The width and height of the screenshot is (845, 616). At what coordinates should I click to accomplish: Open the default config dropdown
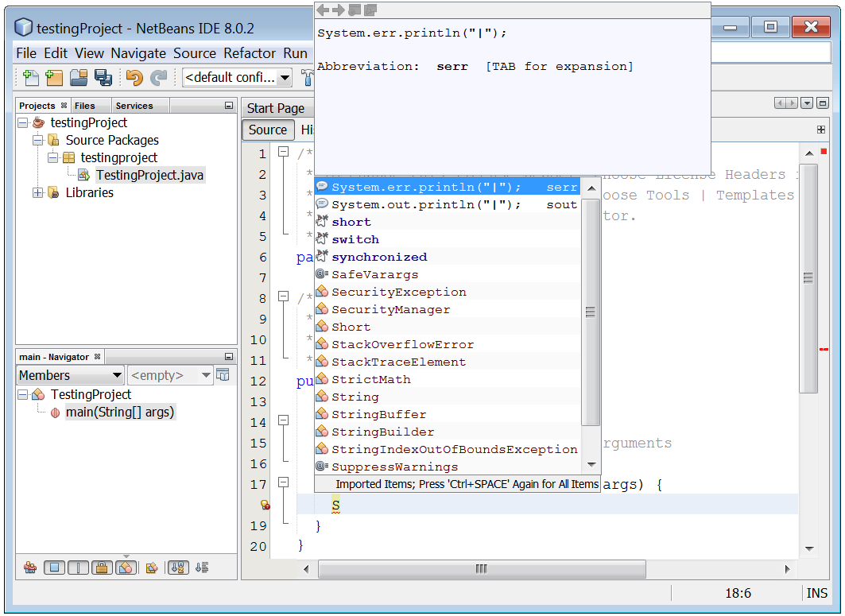coord(285,78)
